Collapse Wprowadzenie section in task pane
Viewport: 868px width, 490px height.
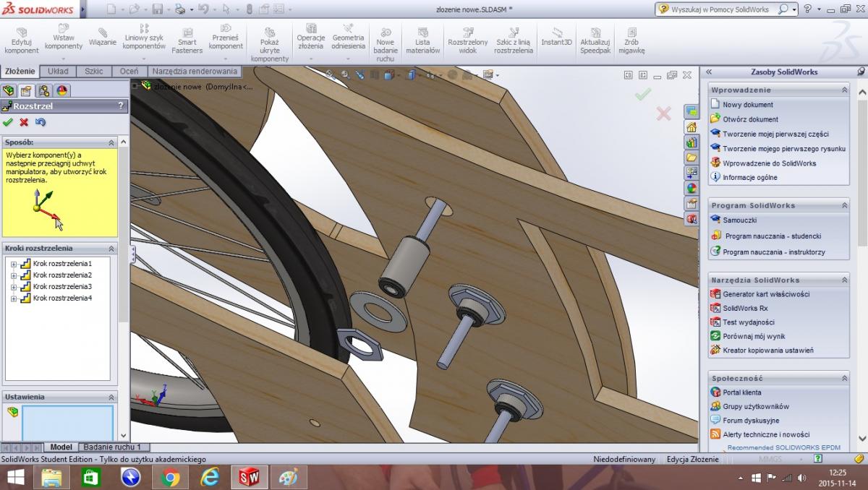tap(843, 90)
